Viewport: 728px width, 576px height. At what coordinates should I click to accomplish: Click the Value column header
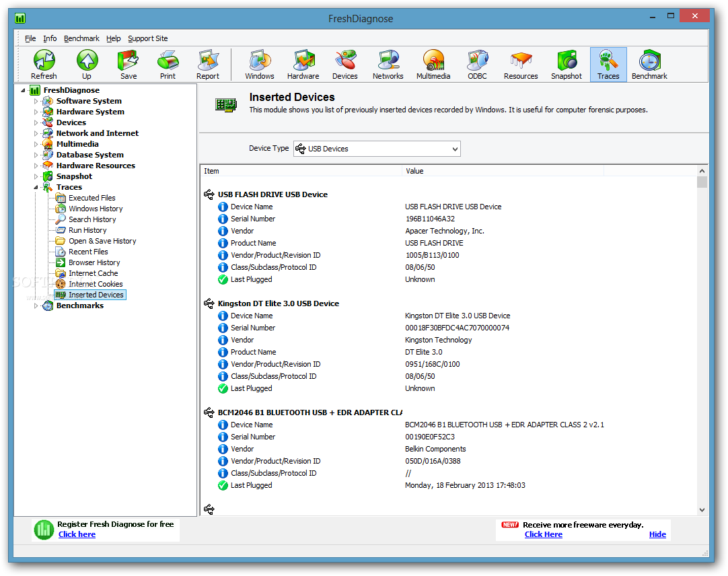point(503,171)
